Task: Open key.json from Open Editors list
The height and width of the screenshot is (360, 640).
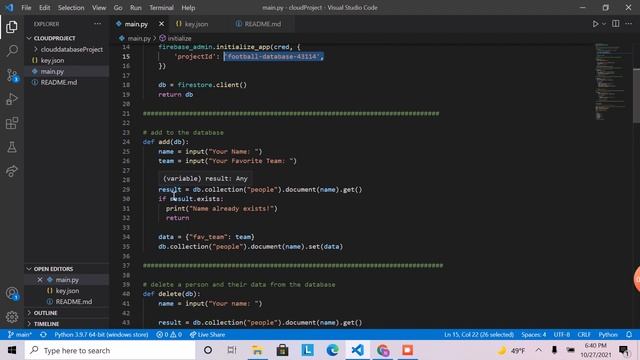Action: [x=67, y=291]
